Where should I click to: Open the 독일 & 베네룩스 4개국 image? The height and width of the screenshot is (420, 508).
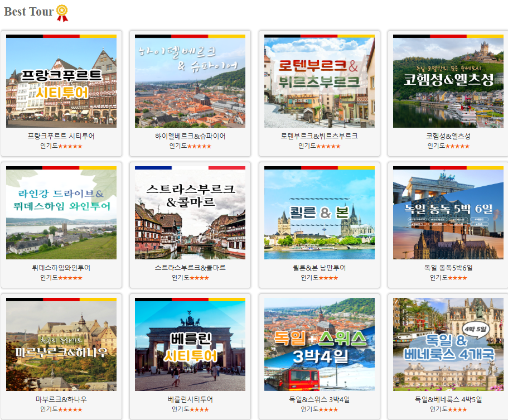point(448,345)
